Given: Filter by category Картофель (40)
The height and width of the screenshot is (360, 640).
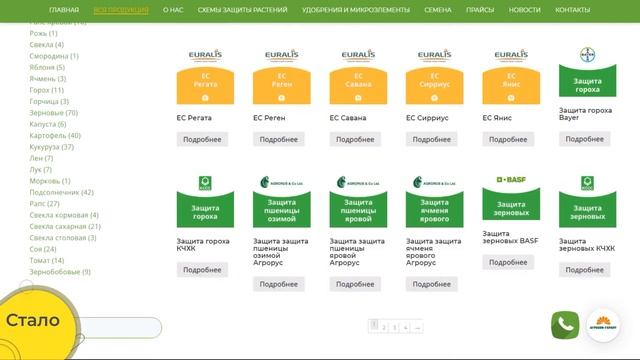Looking at the screenshot, I should click(55, 135).
